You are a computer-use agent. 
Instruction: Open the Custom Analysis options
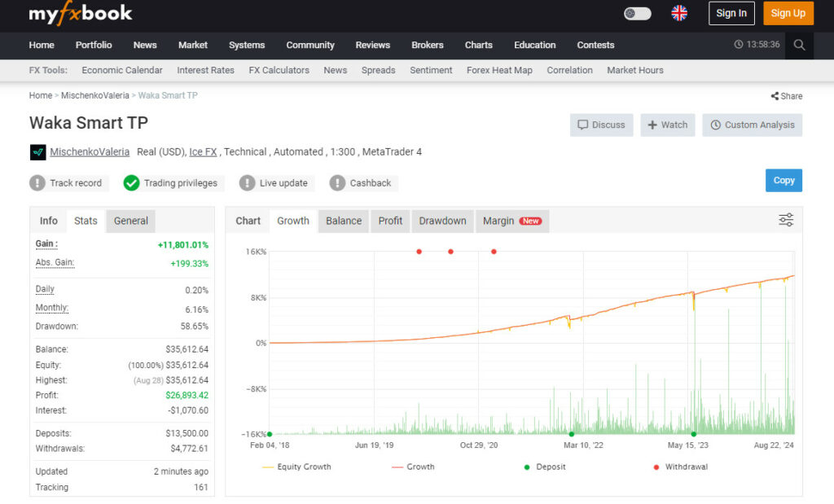(752, 125)
